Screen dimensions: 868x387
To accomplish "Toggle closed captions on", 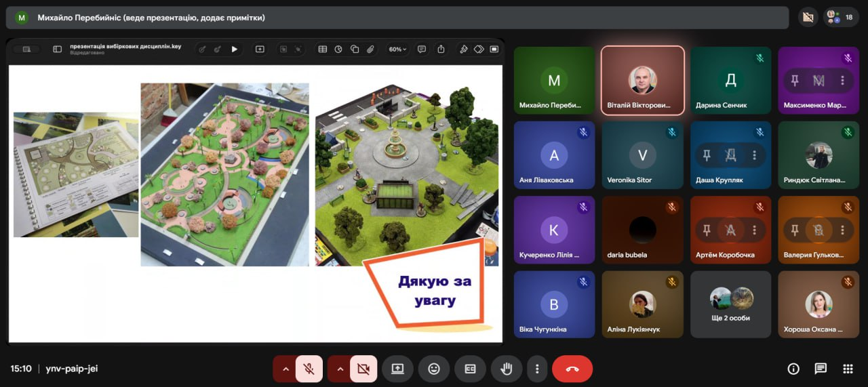I will tap(470, 369).
